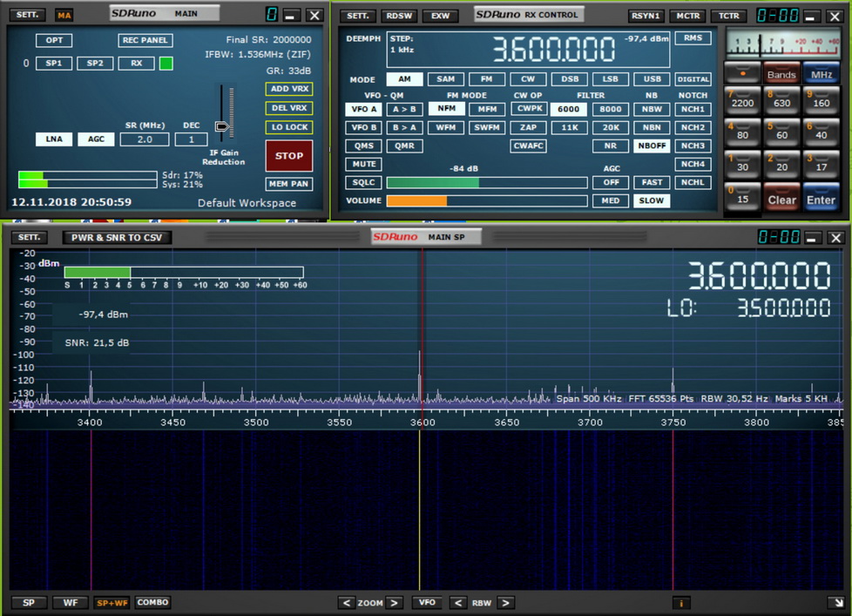The image size is (852, 616).
Task: Click the MA button in Main panel
Action: point(64,15)
